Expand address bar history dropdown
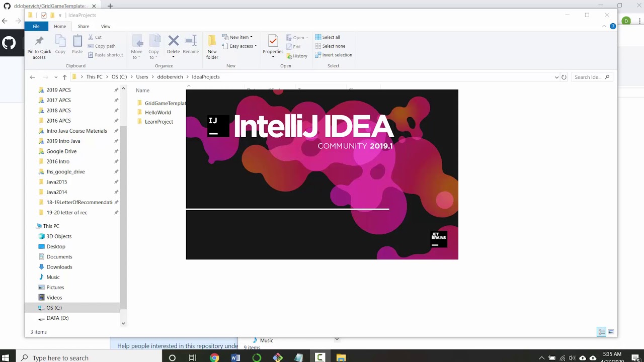 [x=556, y=77]
